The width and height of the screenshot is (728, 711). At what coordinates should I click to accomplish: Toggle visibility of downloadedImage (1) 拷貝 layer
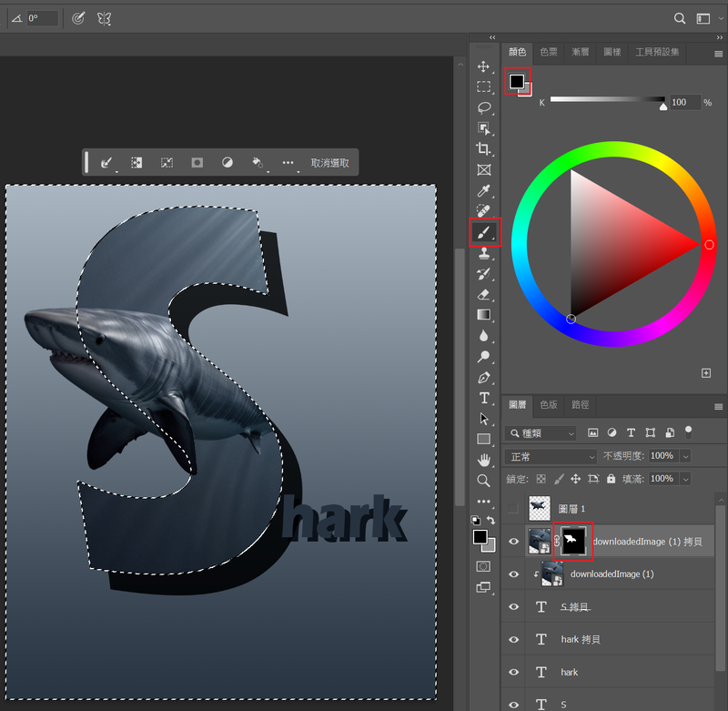click(x=513, y=541)
